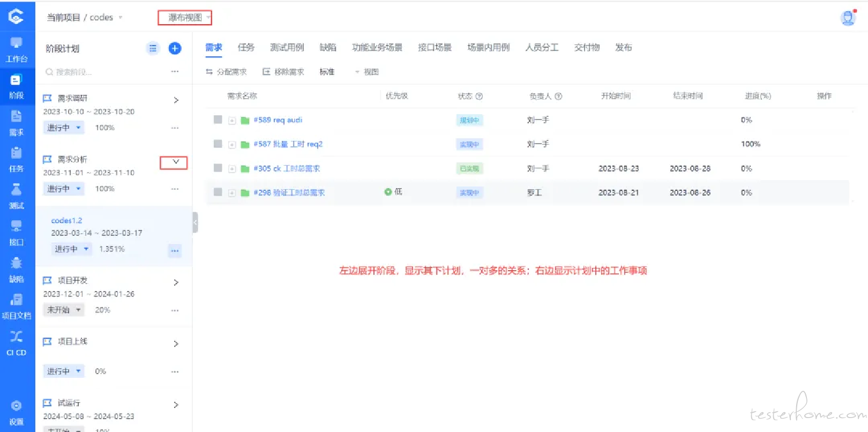
Task: Switch to the 人员分工 tab
Action: point(542,48)
